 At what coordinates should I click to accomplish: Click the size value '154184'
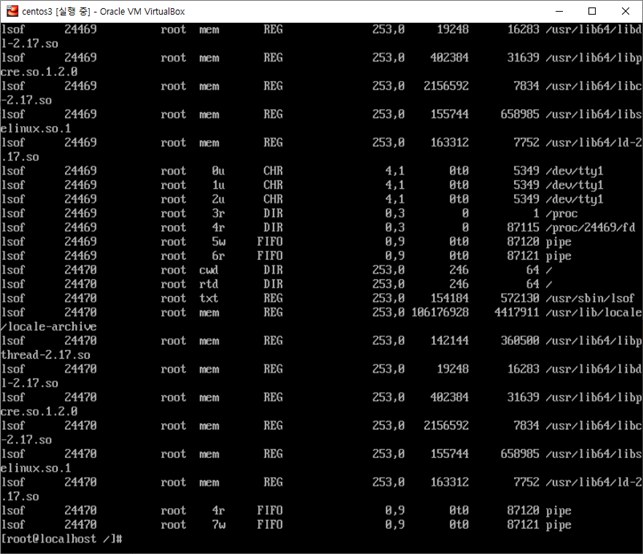(449, 298)
